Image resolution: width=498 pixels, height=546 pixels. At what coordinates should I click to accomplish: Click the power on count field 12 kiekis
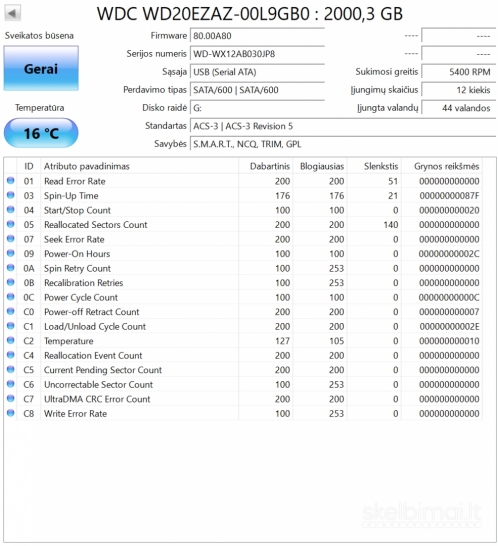(x=459, y=90)
